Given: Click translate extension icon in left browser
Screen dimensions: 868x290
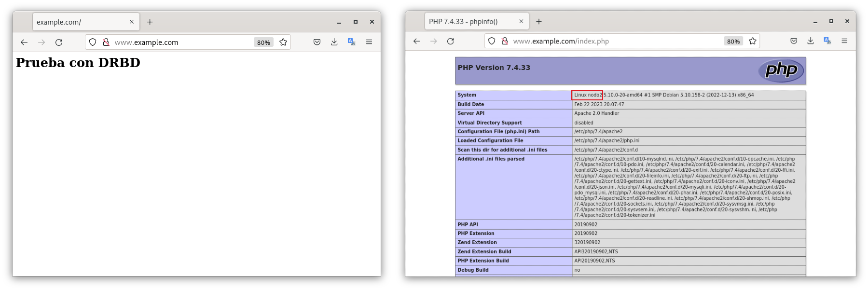Looking at the screenshot, I should (x=351, y=42).
